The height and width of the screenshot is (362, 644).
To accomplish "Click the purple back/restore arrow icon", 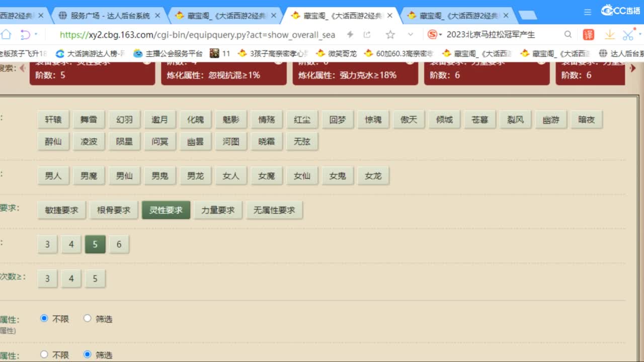I will tap(25, 34).
